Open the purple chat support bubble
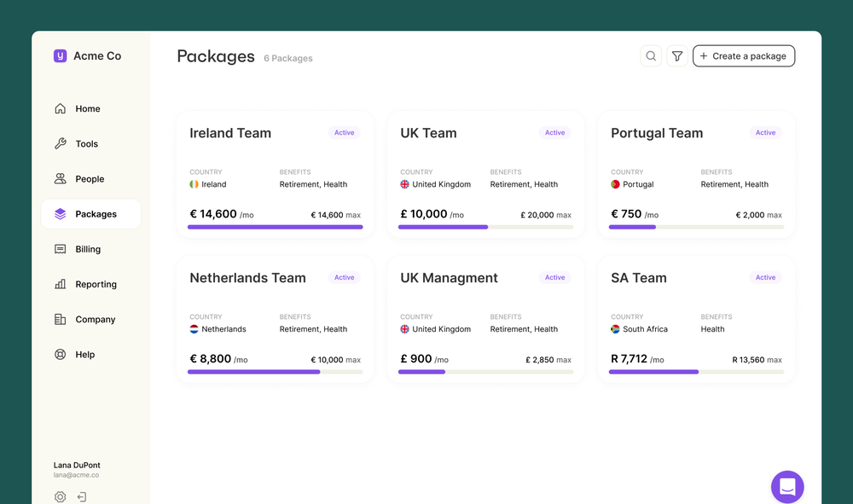Image resolution: width=853 pixels, height=504 pixels. click(787, 487)
